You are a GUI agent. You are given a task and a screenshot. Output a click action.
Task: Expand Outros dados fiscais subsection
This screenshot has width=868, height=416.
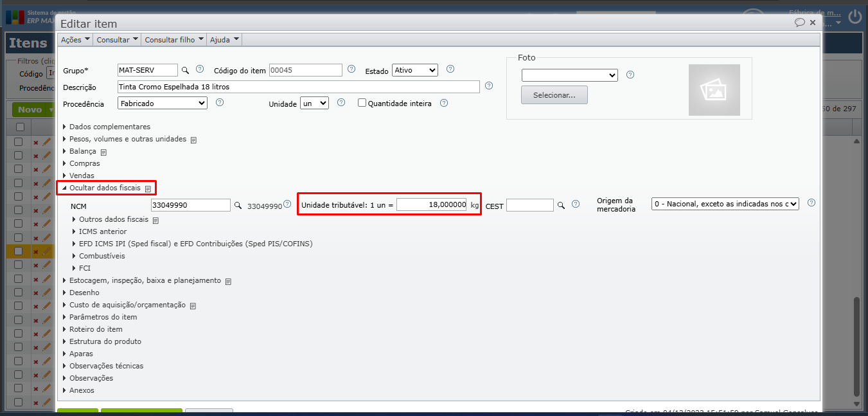111,219
